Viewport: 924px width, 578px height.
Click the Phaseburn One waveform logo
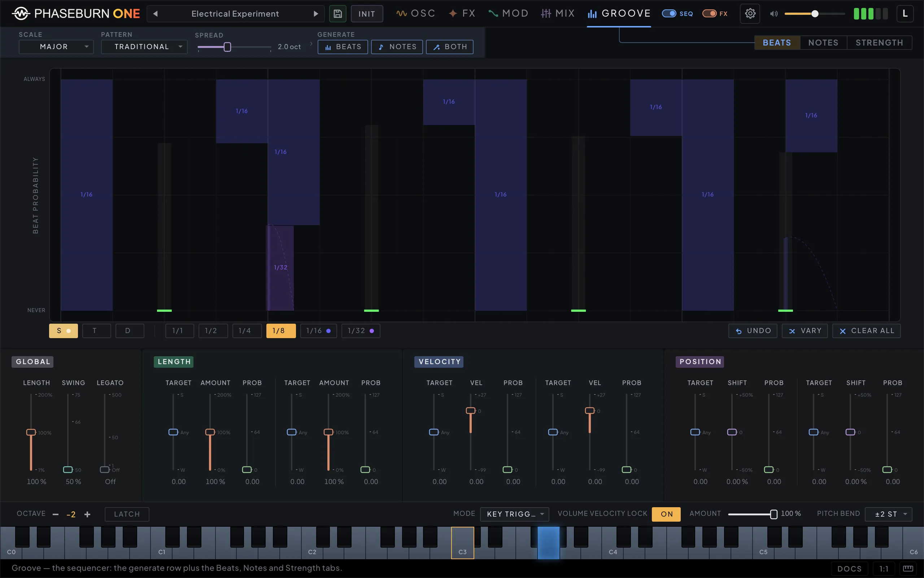21,13
